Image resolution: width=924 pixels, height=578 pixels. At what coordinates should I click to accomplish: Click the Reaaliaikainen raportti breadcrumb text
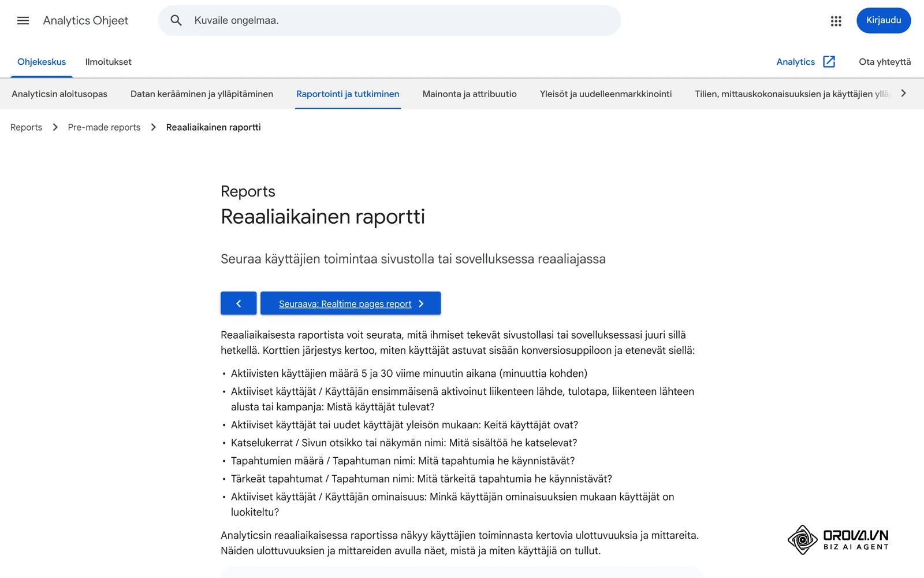tap(213, 127)
